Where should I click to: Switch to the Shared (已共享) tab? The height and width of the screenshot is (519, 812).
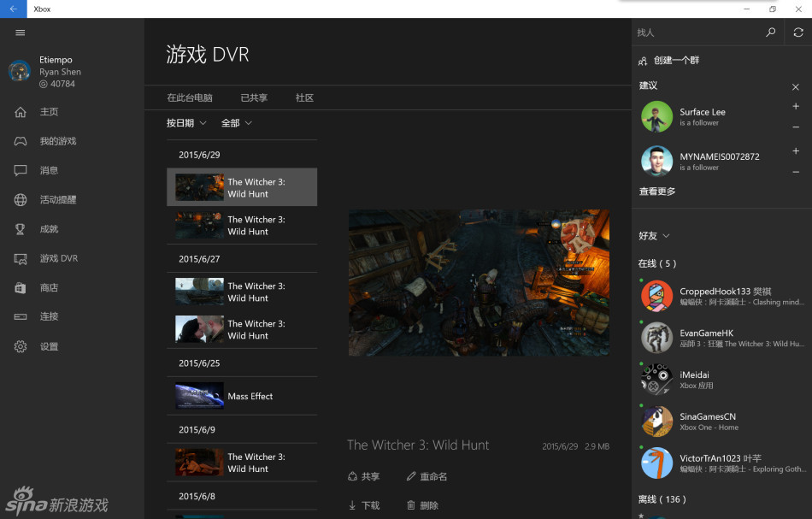(254, 98)
